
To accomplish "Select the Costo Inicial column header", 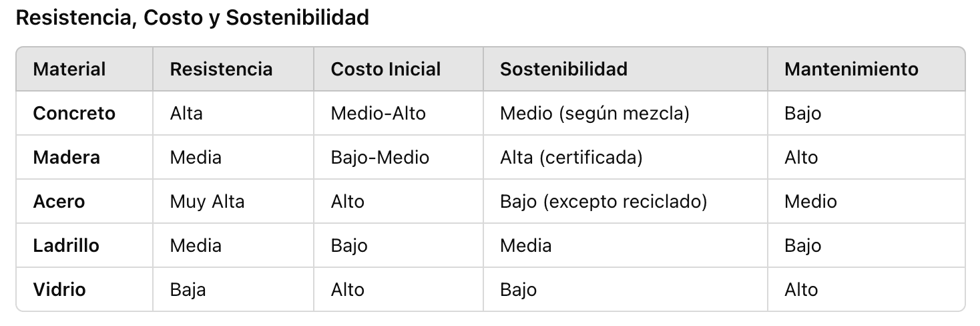I will 386,69.
